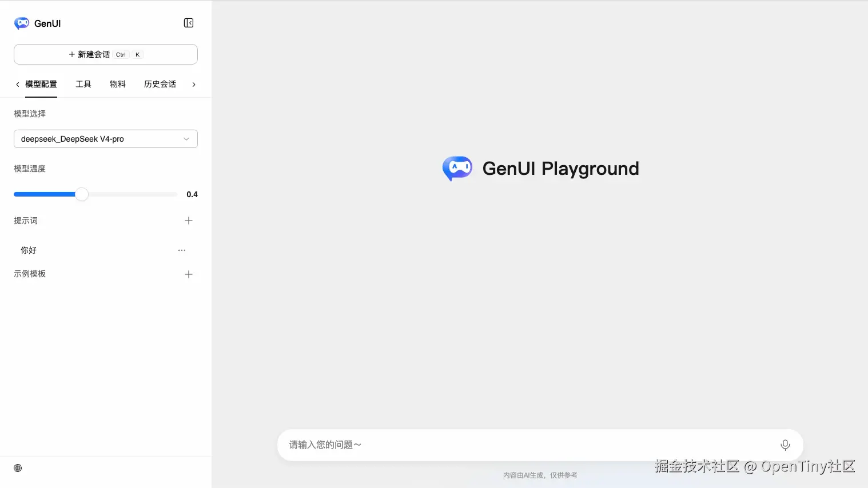
Task: Switch language with the globe icon
Action: [x=18, y=468]
